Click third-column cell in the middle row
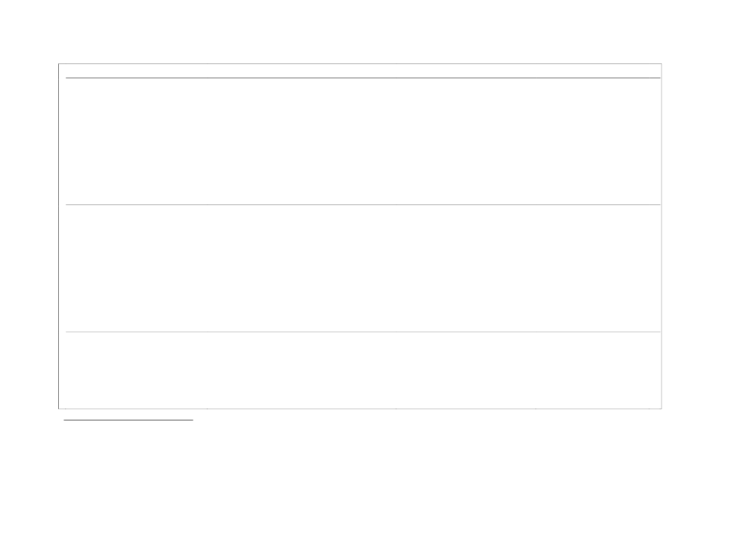The image size is (756, 535). coord(466,268)
